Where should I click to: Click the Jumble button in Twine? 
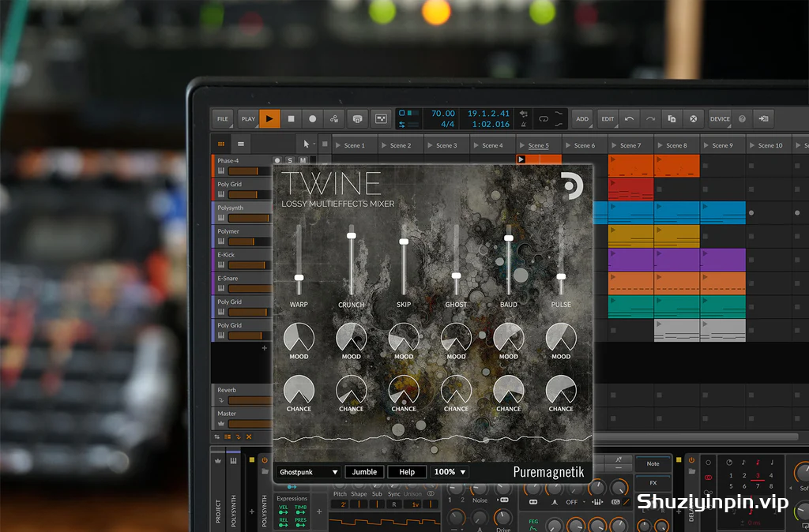(364, 472)
